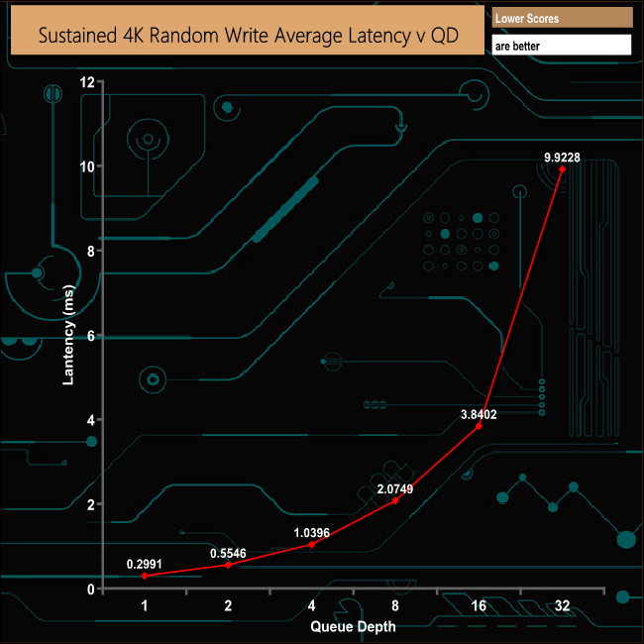Click the 0.5546 data label
This screenshot has width=644, height=644.
coord(228,553)
